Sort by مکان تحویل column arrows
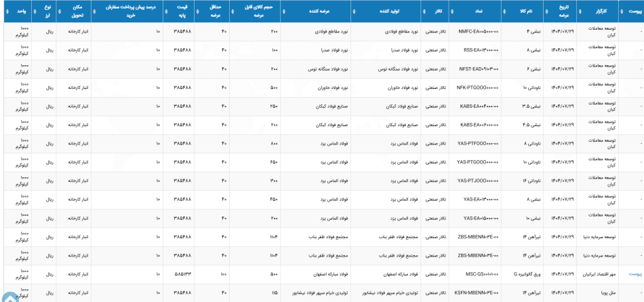The width and height of the screenshot is (644, 302). point(60,11)
